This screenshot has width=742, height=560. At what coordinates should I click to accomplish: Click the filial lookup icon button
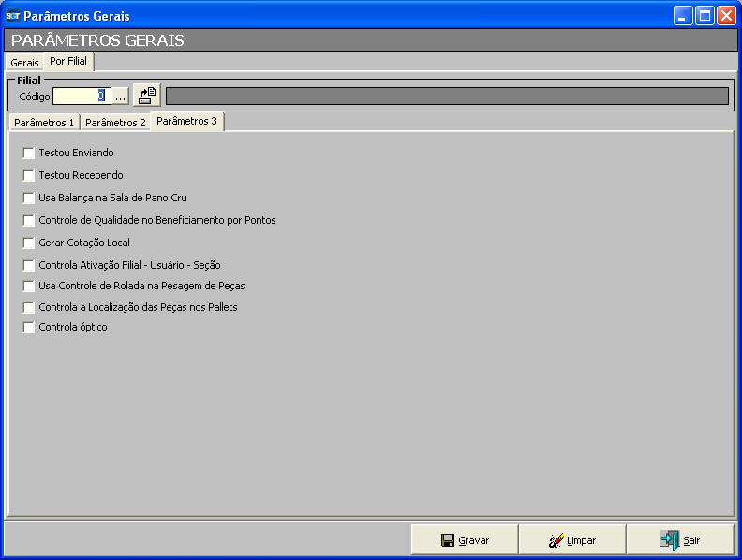(x=147, y=96)
